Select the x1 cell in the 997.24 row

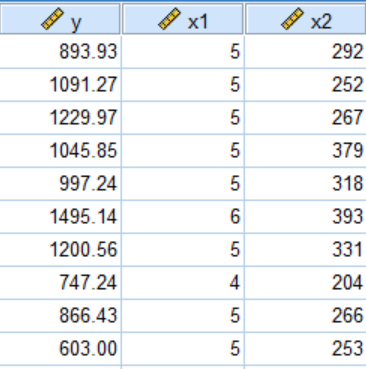[x=183, y=184]
